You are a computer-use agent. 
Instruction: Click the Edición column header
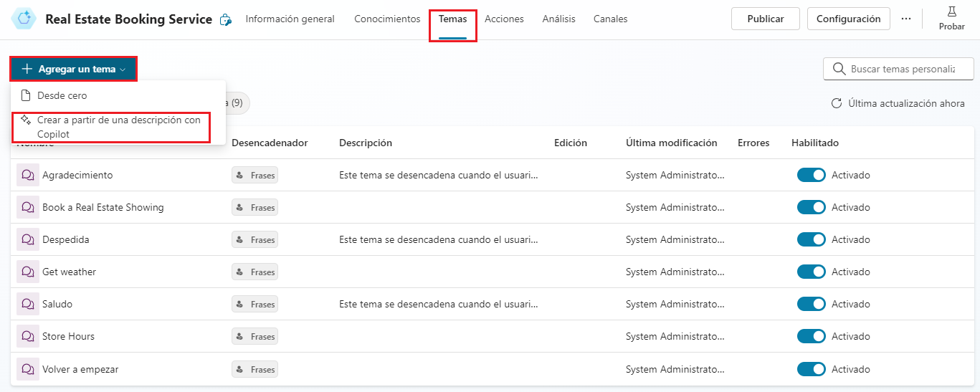571,143
